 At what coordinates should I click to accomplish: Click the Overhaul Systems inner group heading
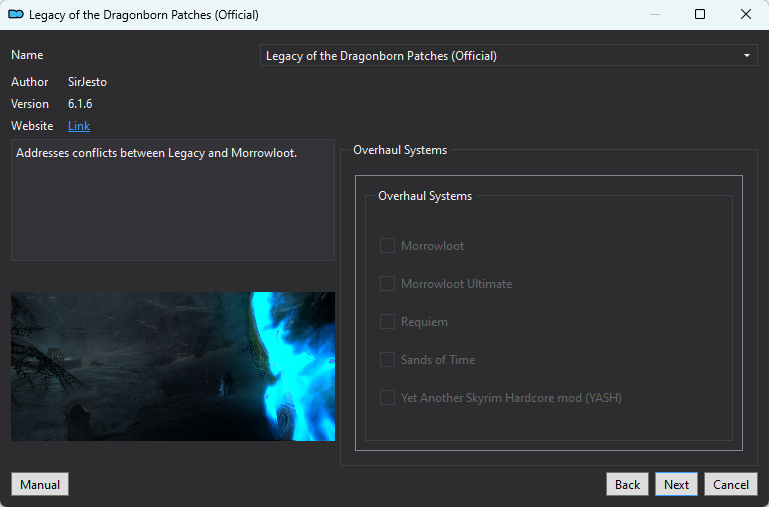pos(425,196)
